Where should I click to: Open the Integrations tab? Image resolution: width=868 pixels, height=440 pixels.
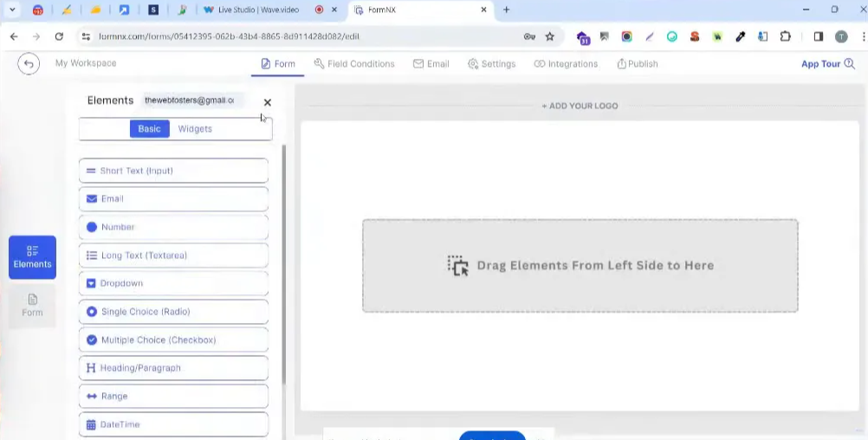tap(566, 63)
